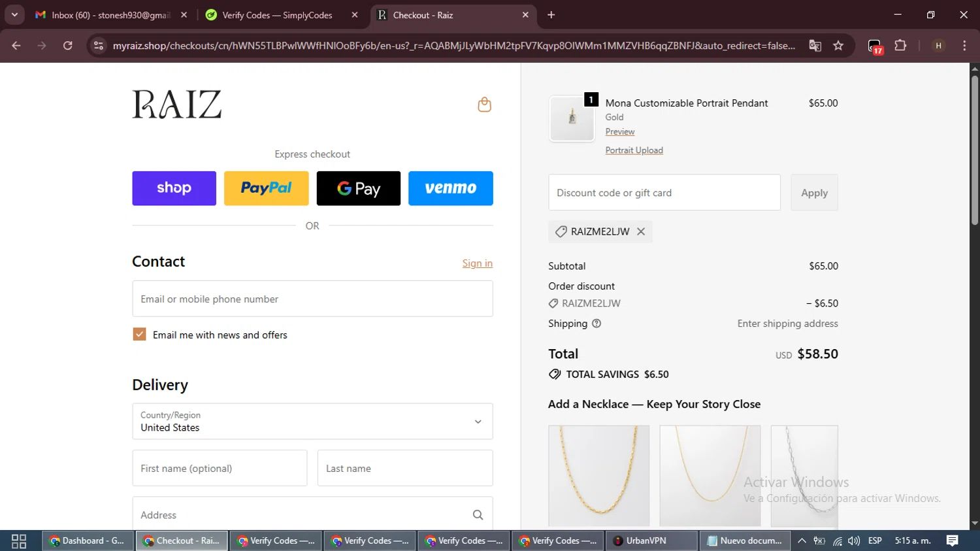The image size is (980, 551).
Task: View site information icon in address bar
Action: tap(99, 46)
